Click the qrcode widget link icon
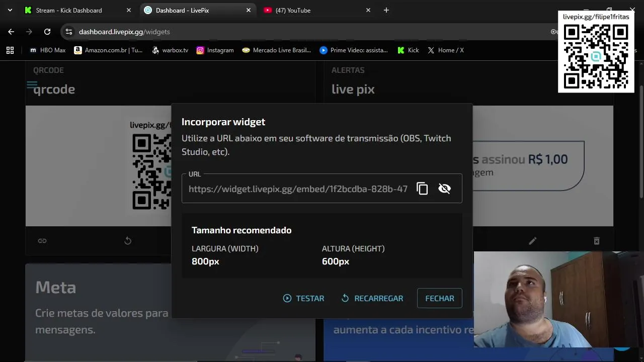 click(x=42, y=241)
